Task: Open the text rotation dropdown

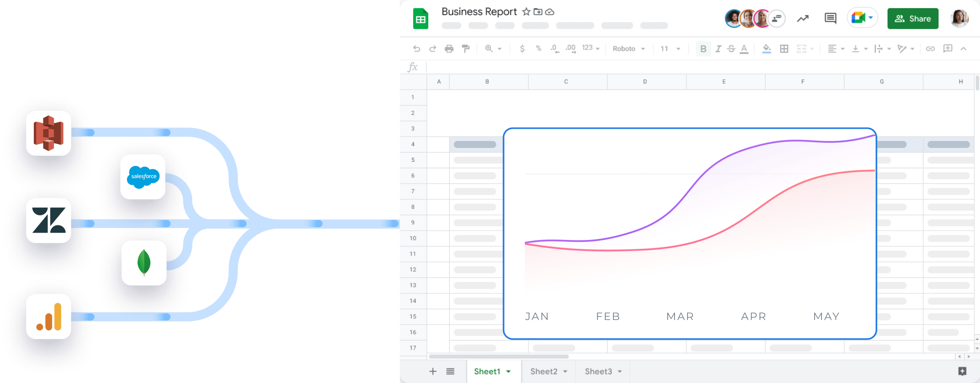Action: (905, 49)
